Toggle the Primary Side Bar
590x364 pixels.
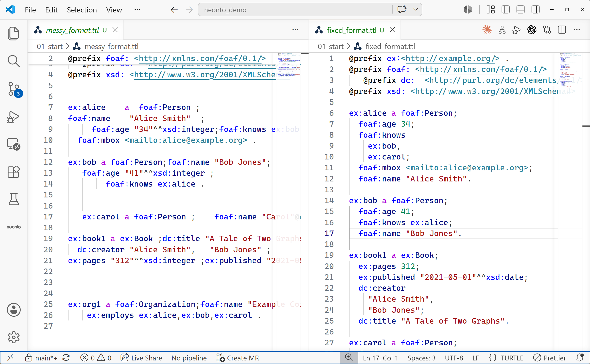(506, 10)
